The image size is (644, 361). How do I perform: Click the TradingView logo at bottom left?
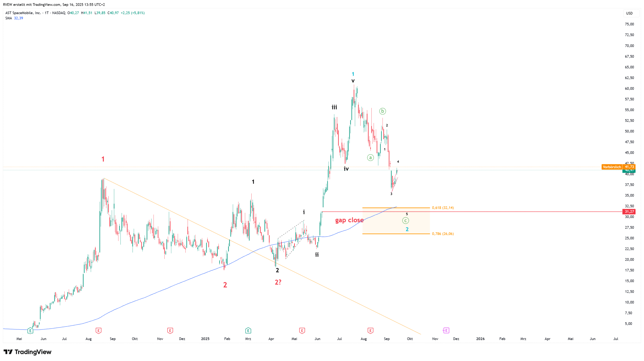[28, 352]
